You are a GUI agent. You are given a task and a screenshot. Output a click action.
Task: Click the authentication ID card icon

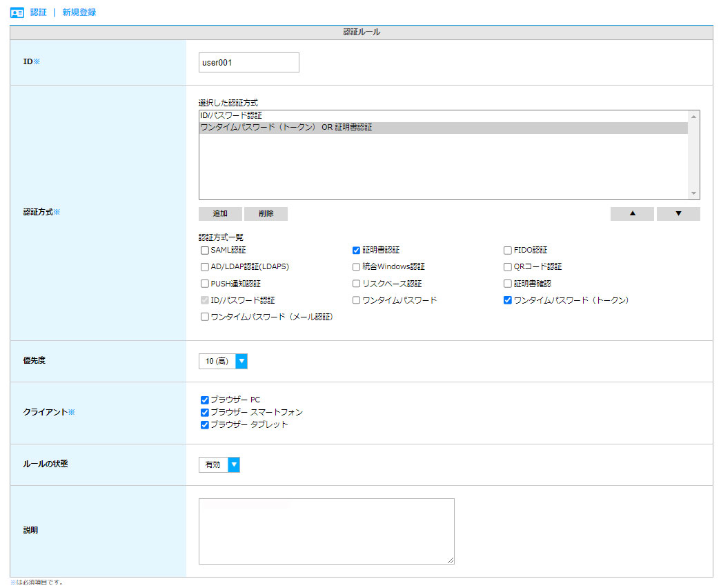[17, 13]
